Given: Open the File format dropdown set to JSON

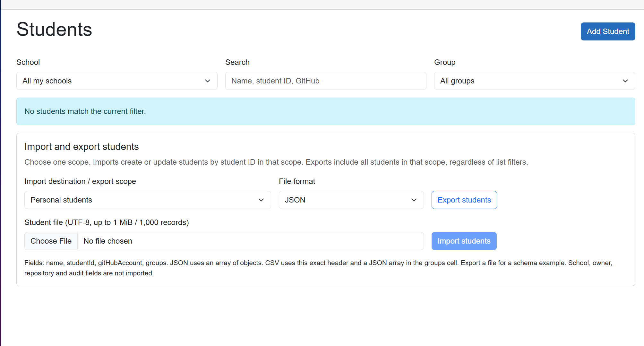Looking at the screenshot, I should click(x=351, y=200).
